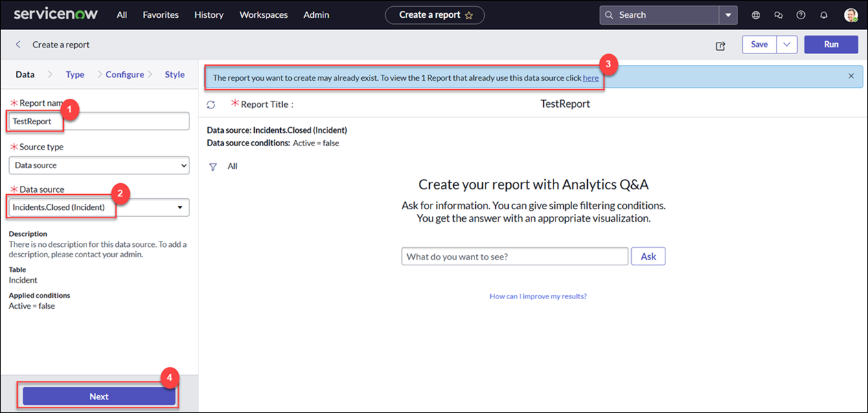Expand the search options dropdown arrow
Image resolution: width=868 pixels, height=413 pixels.
pos(728,15)
